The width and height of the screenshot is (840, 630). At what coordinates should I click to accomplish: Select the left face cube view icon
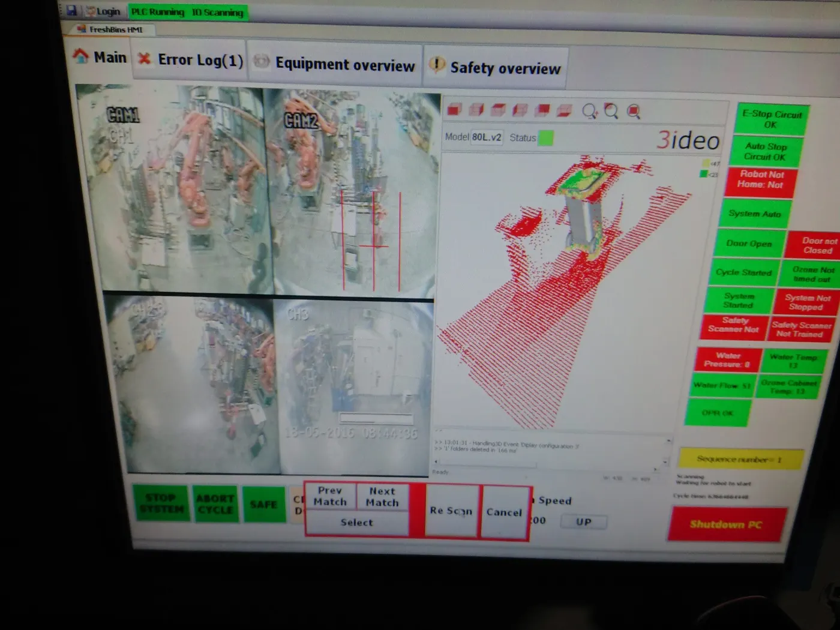pos(520,110)
